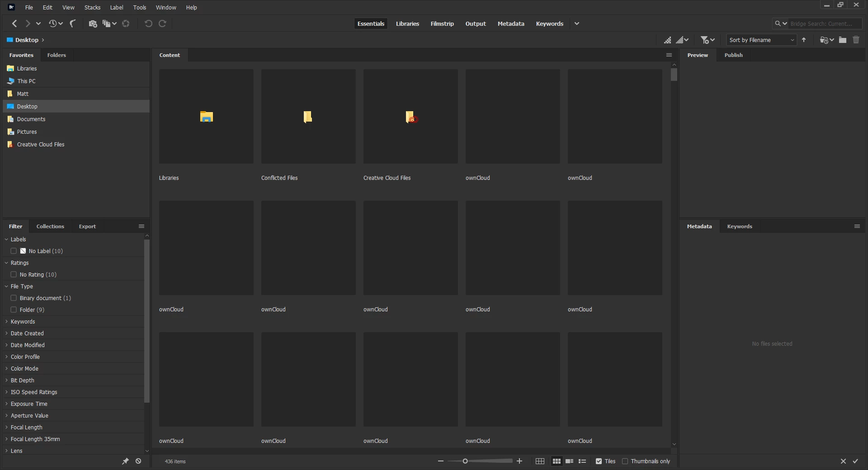Screen dimensions: 868x470
Task: Expand ISO Speed Ratings filter
Action: pyautogui.click(x=6, y=392)
